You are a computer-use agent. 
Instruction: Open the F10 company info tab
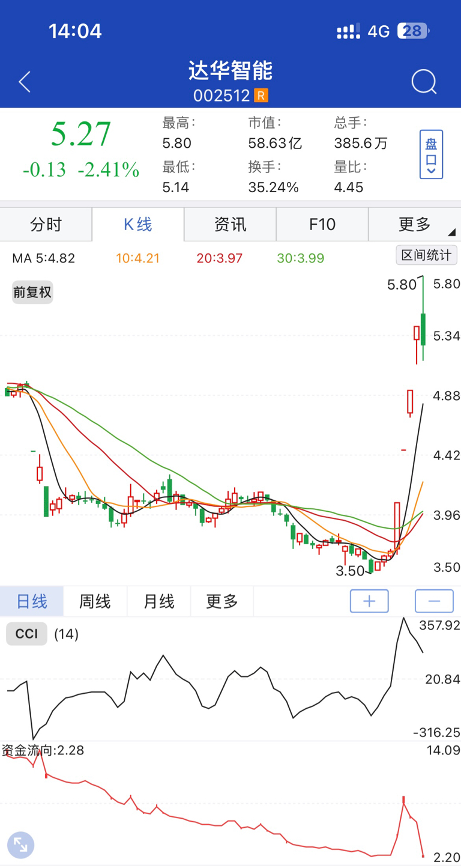(322, 225)
